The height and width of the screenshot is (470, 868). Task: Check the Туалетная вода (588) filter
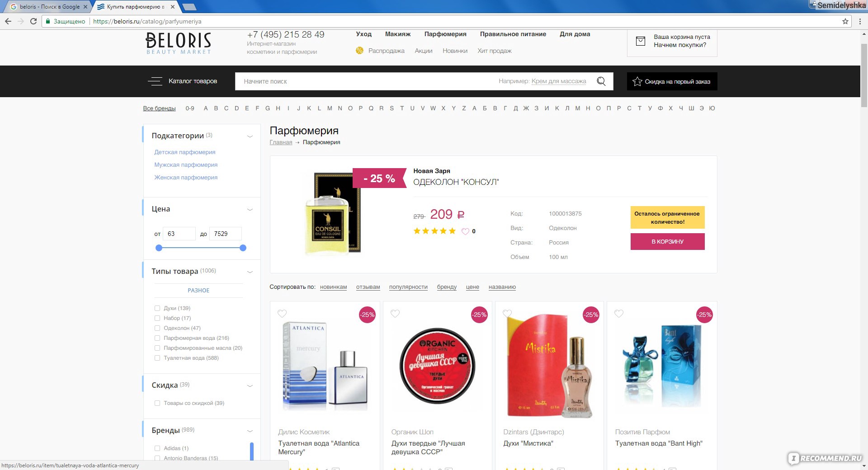click(157, 358)
